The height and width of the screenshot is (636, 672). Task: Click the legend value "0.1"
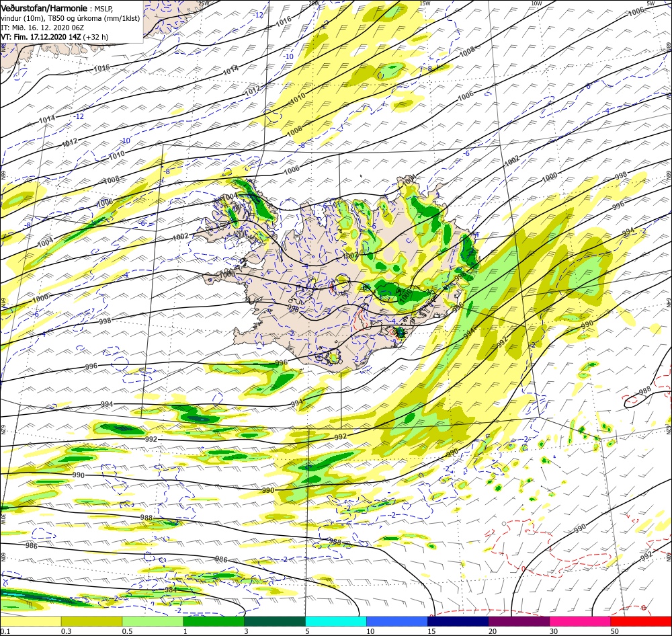tap(5, 631)
